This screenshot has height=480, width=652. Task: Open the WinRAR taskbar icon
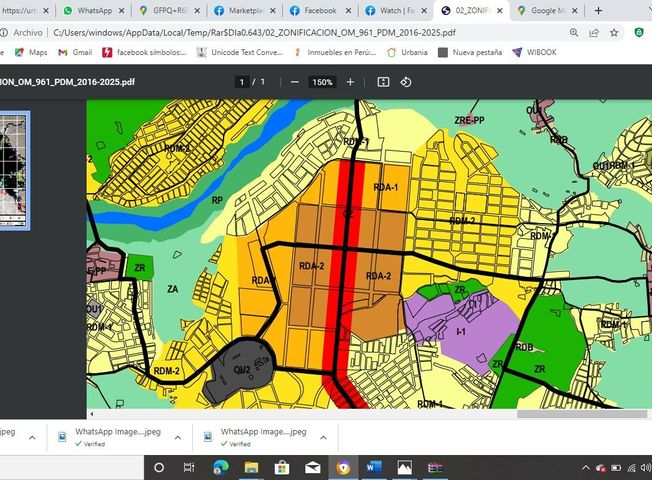tap(435, 468)
